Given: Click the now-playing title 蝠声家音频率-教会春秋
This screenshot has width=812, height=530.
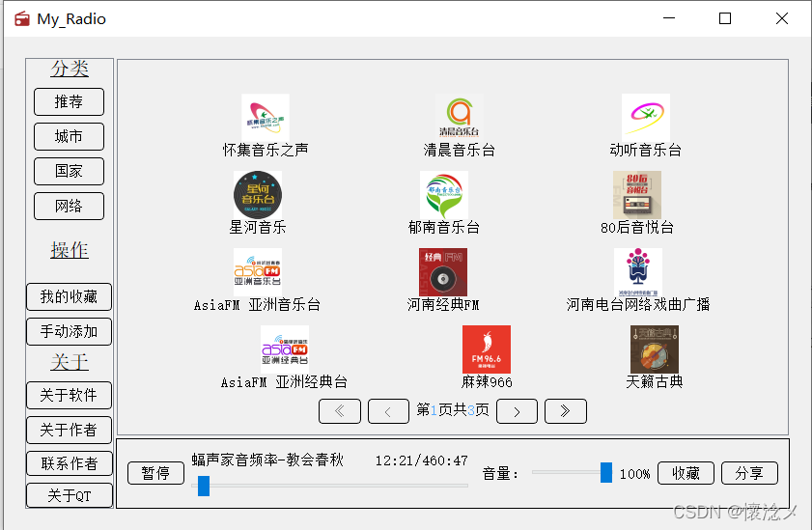Looking at the screenshot, I should click(x=267, y=460).
